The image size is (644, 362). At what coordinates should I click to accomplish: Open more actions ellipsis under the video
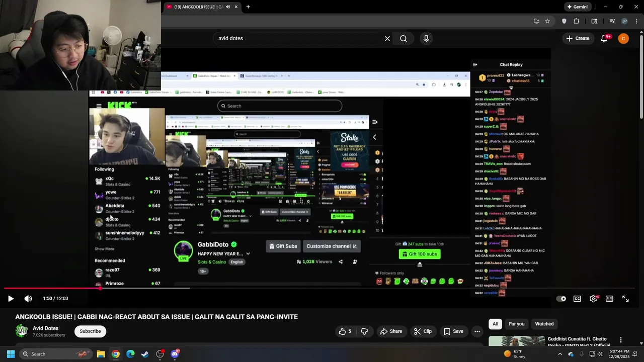[477, 331]
